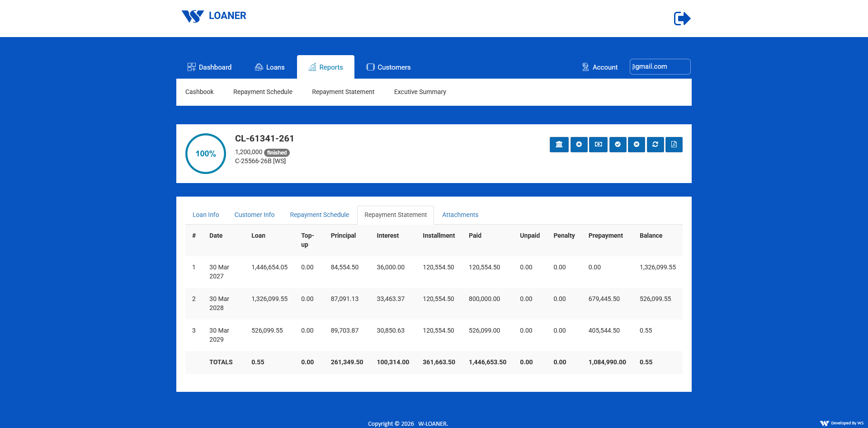
Task: Click the Principal column header
Action: coord(343,235)
